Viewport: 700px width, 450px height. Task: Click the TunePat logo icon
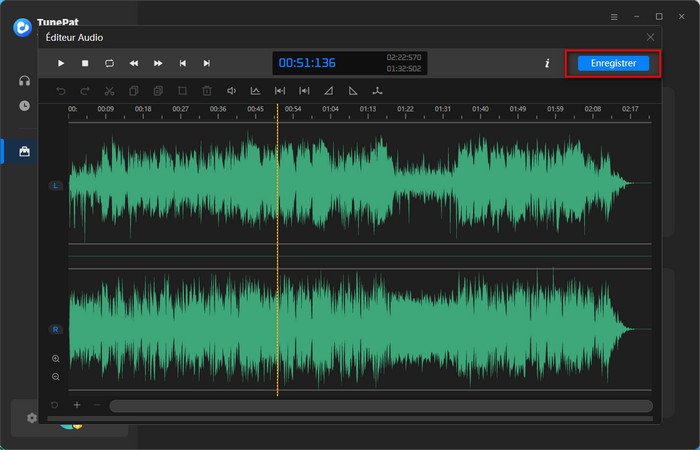click(x=22, y=27)
